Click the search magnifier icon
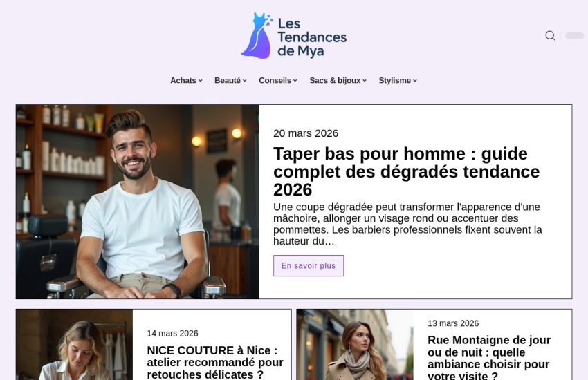The width and height of the screenshot is (588, 380). click(550, 35)
